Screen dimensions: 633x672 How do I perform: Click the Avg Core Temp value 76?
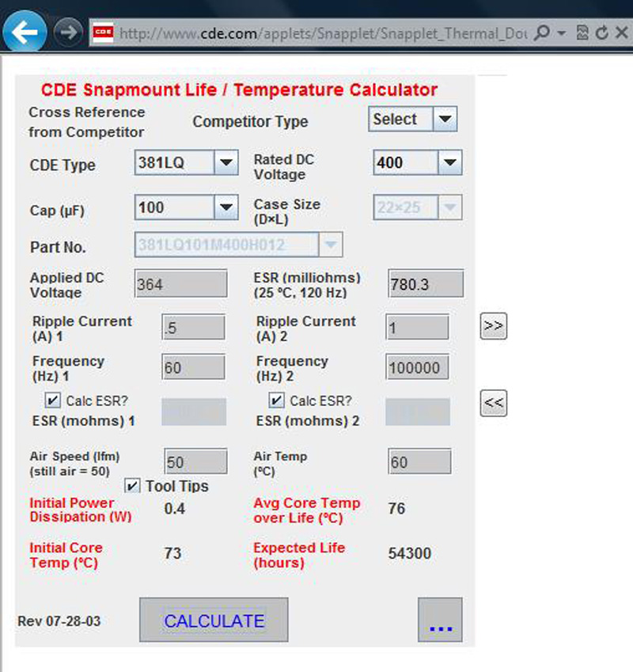coord(396,509)
